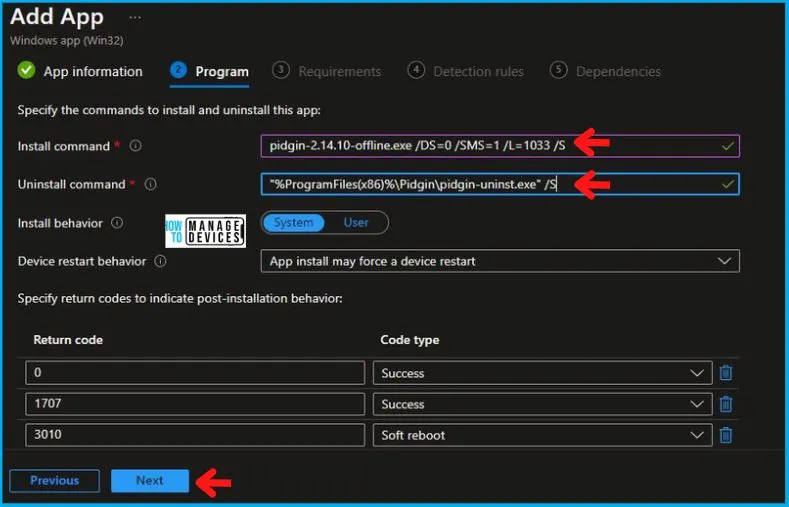
Task: Click the info icon beside Install behavior
Action: pyautogui.click(x=117, y=223)
